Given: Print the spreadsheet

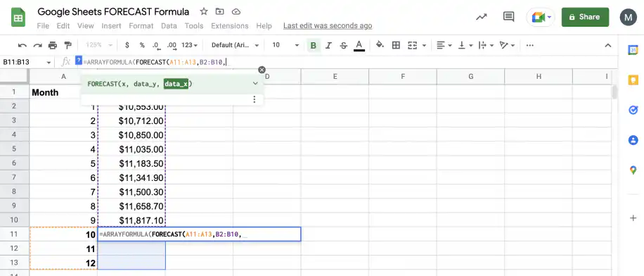Looking at the screenshot, I should tap(53, 45).
